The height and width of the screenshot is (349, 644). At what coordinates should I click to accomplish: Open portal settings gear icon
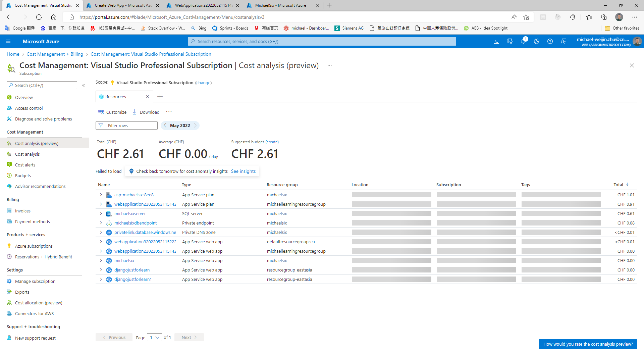pyautogui.click(x=537, y=41)
